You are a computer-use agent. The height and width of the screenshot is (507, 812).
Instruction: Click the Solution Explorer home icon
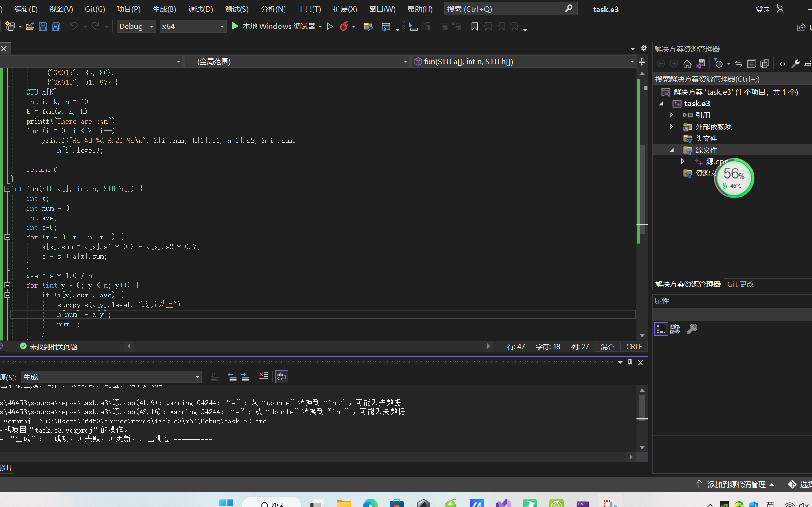[x=687, y=64]
